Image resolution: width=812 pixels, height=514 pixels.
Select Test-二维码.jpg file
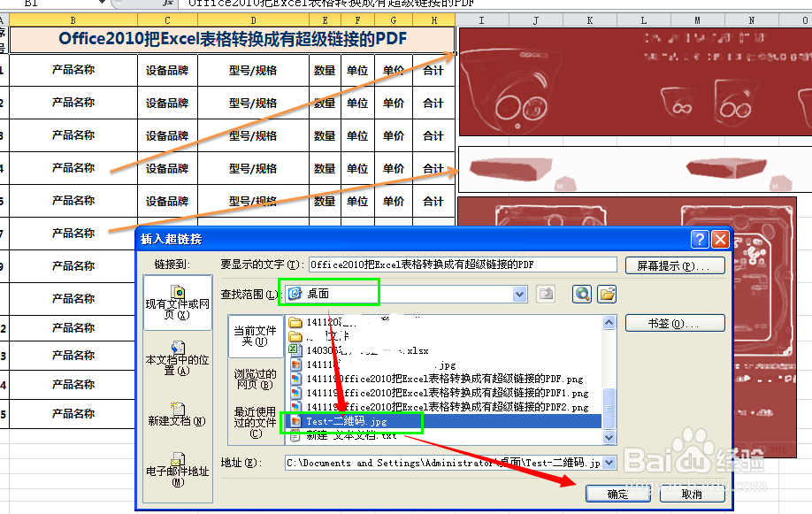click(x=347, y=421)
